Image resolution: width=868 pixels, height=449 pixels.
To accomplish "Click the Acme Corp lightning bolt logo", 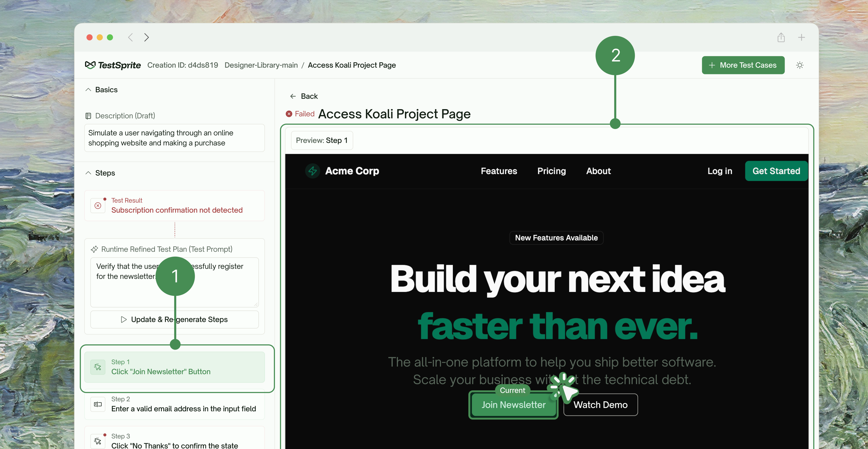I will (313, 171).
